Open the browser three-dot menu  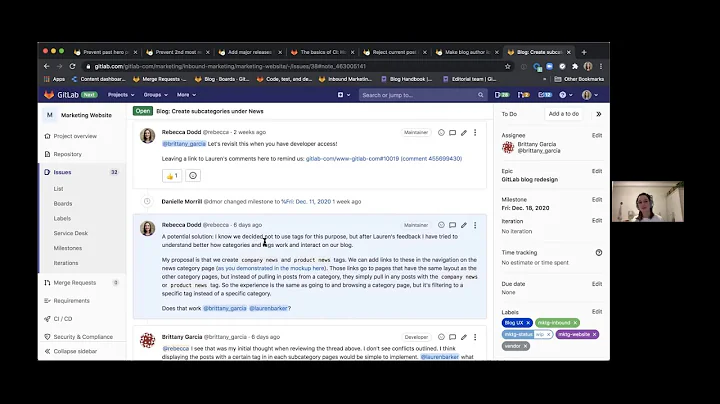(x=601, y=66)
